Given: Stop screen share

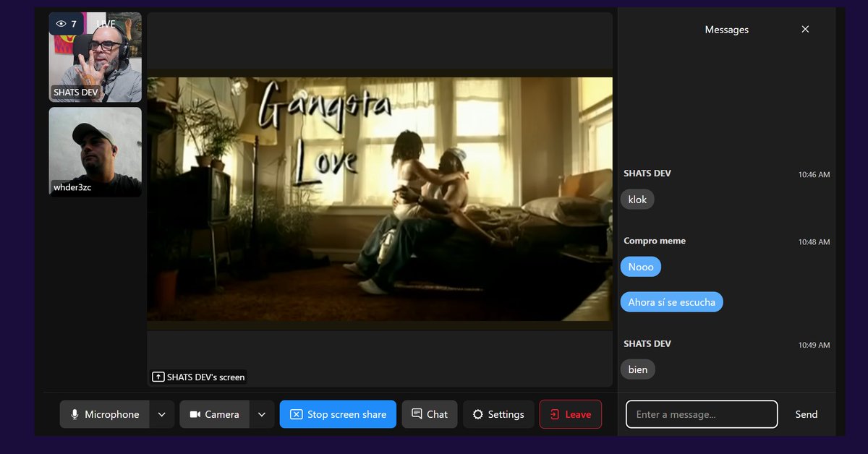Looking at the screenshot, I should [338, 414].
